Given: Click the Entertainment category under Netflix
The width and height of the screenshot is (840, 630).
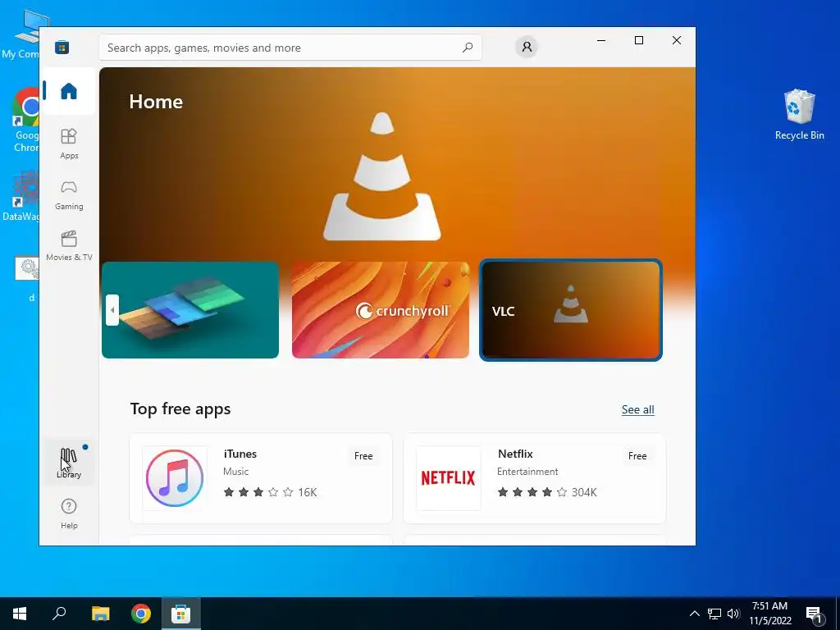Looking at the screenshot, I should coord(527,472).
